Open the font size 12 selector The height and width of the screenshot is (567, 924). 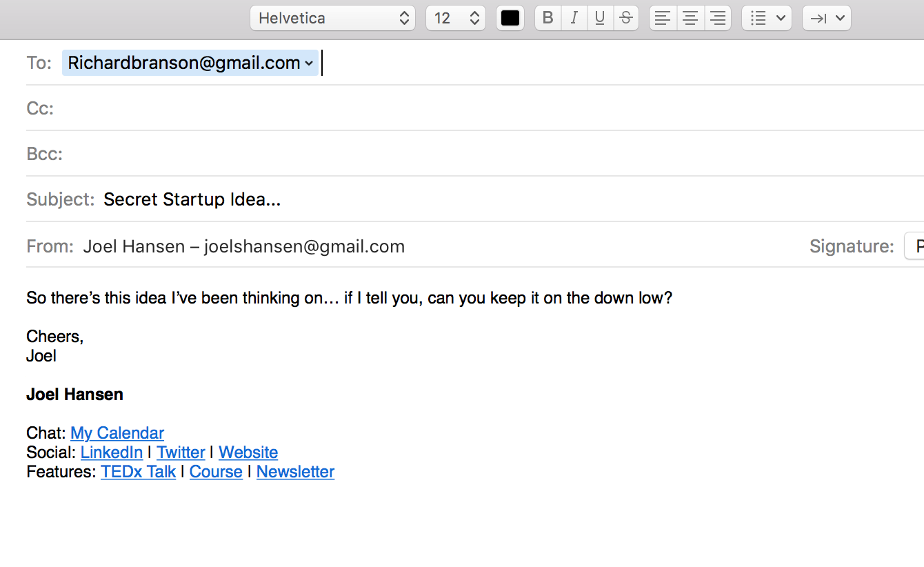point(456,18)
